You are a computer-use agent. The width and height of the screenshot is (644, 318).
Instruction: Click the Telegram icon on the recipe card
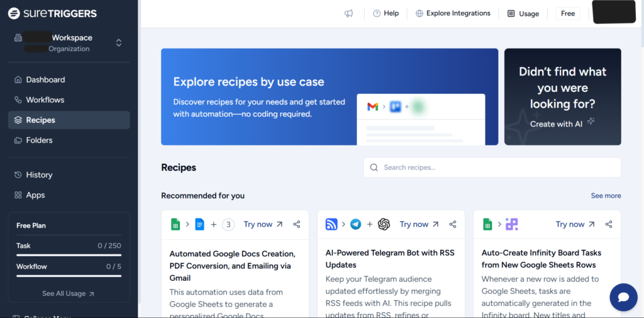[356, 224]
